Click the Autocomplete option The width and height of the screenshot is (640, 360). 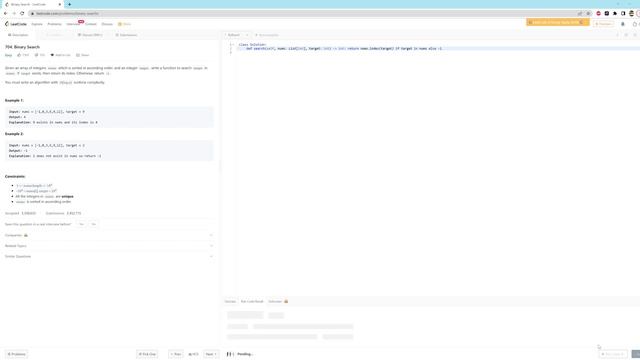coord(267,35)
